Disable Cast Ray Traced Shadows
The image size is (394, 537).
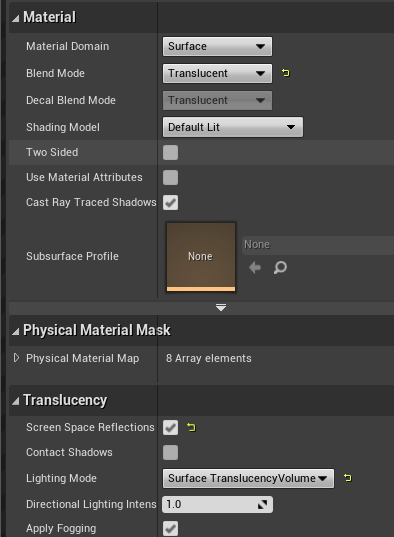click(x=170, y=202)
